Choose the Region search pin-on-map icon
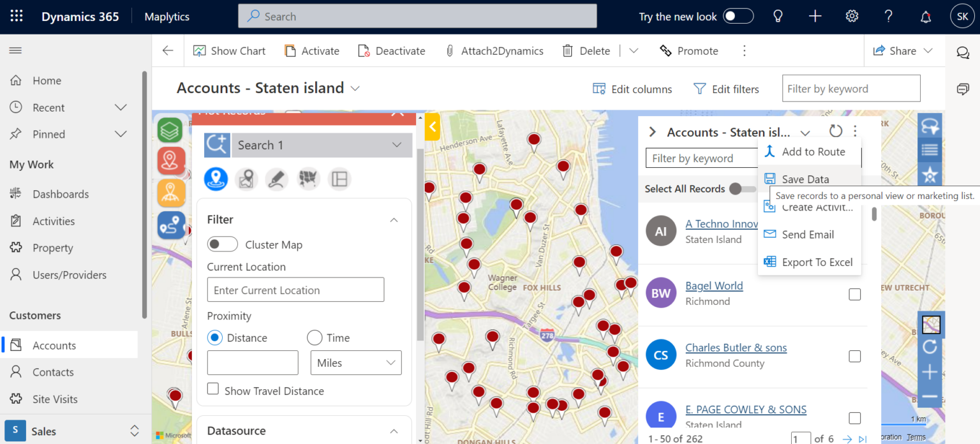 pyautogui.click(x=247, y=179)
